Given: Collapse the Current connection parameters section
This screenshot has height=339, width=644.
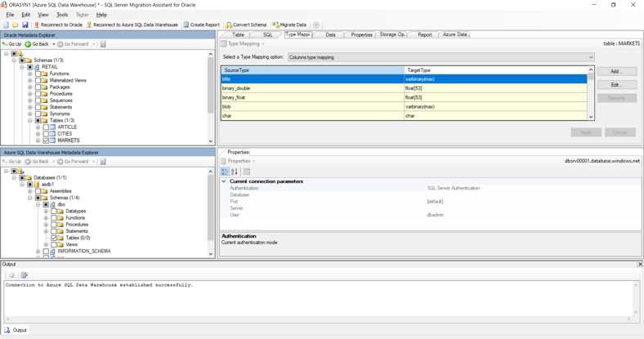Looking at the screenshot, I should point(225,181).
